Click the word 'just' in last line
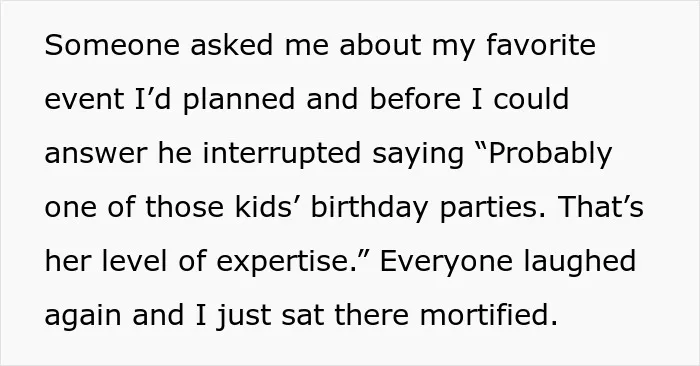Screen dimensions: 700x366 pyautogui.click(x=243, y=316)
